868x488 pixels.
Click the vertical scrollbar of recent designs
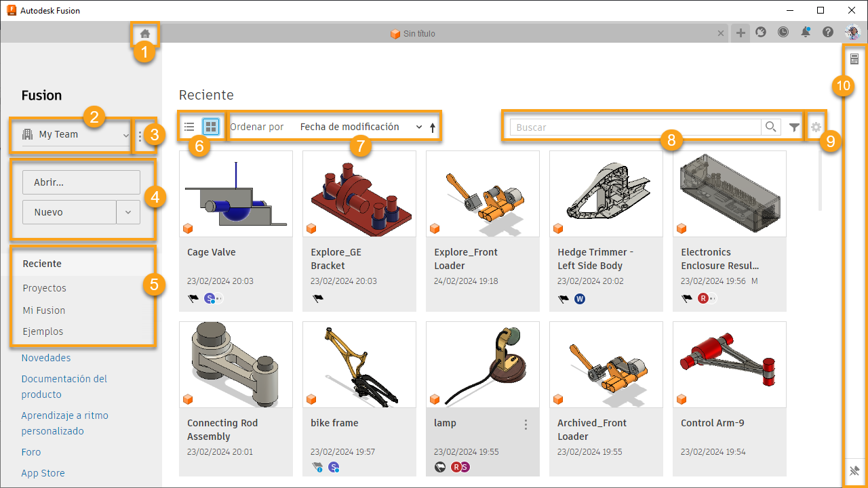pyautogui.click(x=820, y=180)
